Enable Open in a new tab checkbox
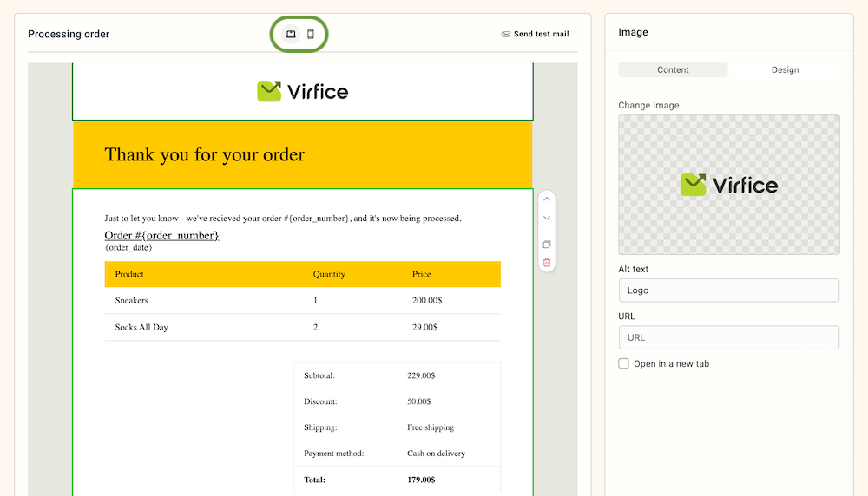This screenshot has width=868, height=496. (x=623, y=363)
